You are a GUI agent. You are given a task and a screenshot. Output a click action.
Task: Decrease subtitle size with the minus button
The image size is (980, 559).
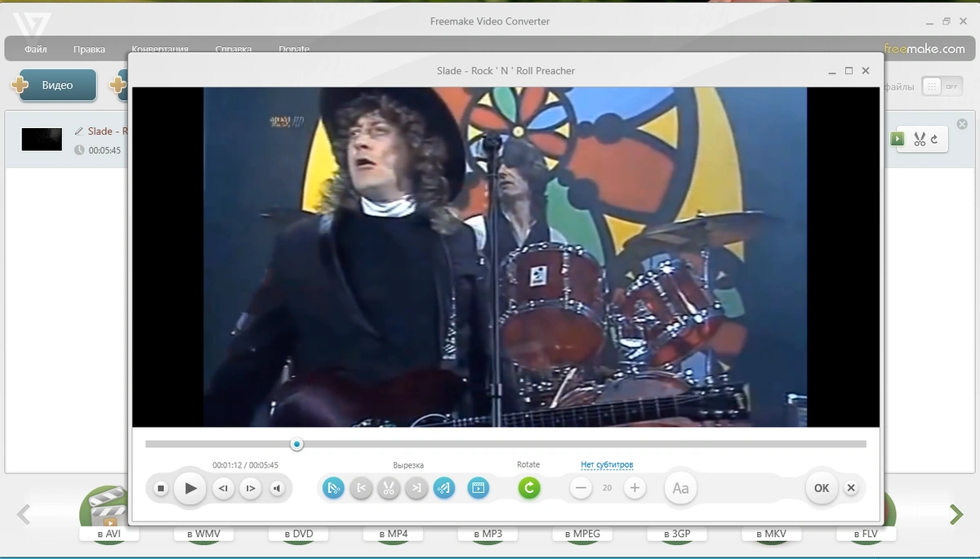[581, 489]
